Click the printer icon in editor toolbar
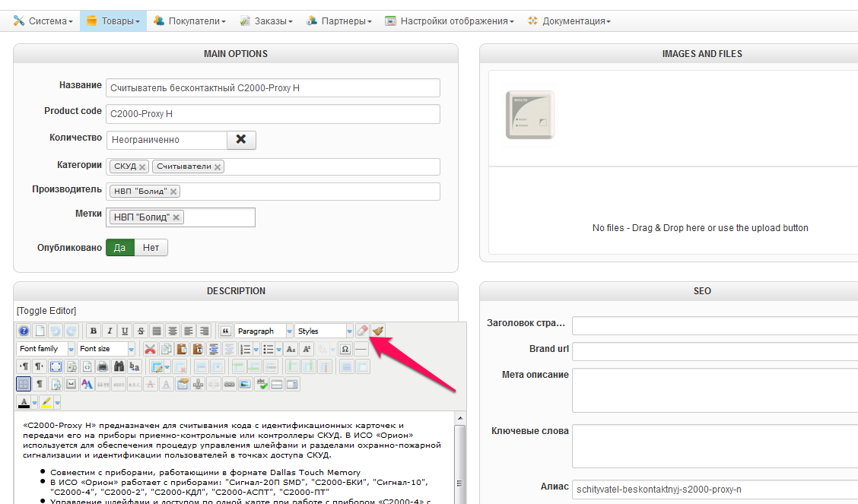Viewport: 858px width, 504px height. (103, 366)
